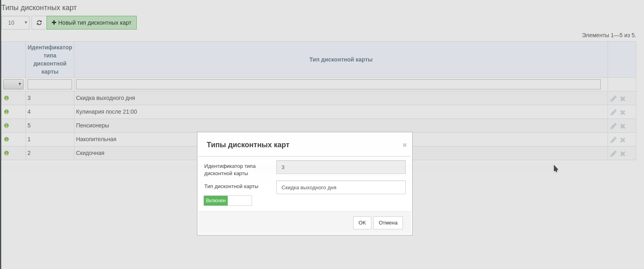Click the identifier field in dialog showing 3
The width and height of the screenshot is (644, 269).
pyautogui.click(x=341, y=167)
